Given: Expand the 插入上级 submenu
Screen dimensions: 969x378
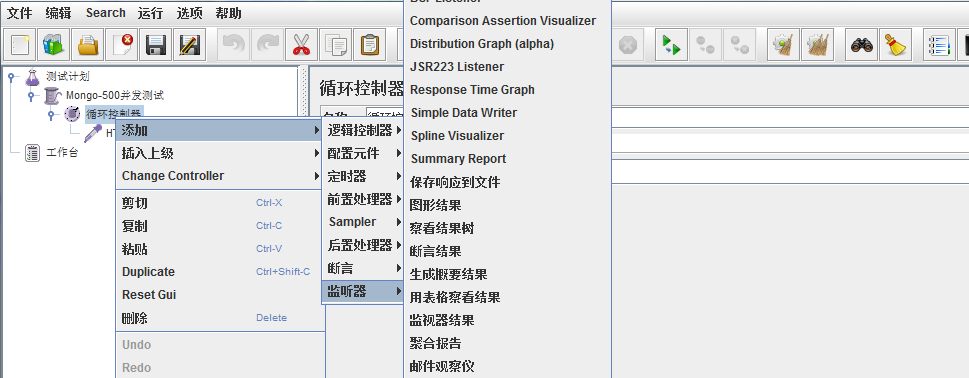Looking at the screenshot, I should [x=219, y=153].
